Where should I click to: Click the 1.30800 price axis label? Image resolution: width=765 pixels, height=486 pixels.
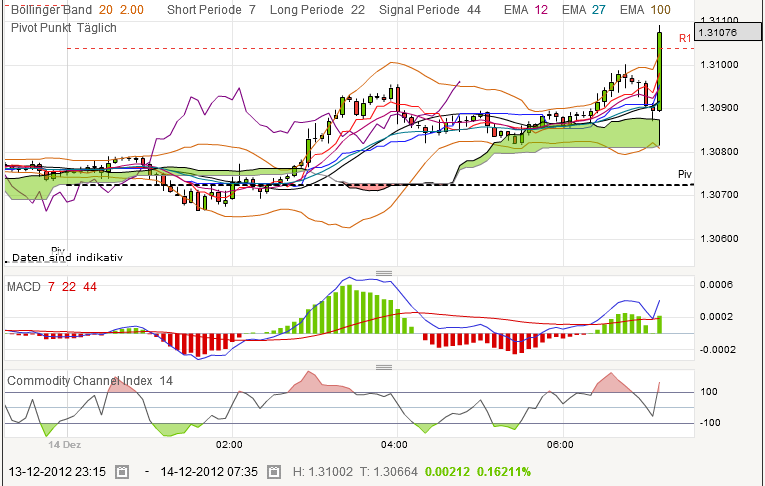click(719, 151)
